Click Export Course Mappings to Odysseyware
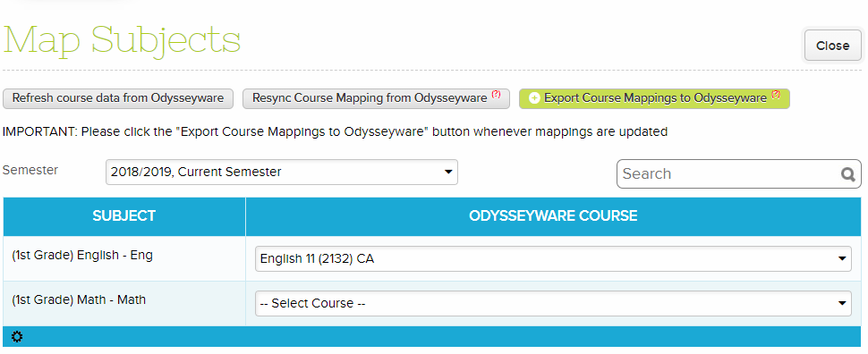 (x=654, y=98)
